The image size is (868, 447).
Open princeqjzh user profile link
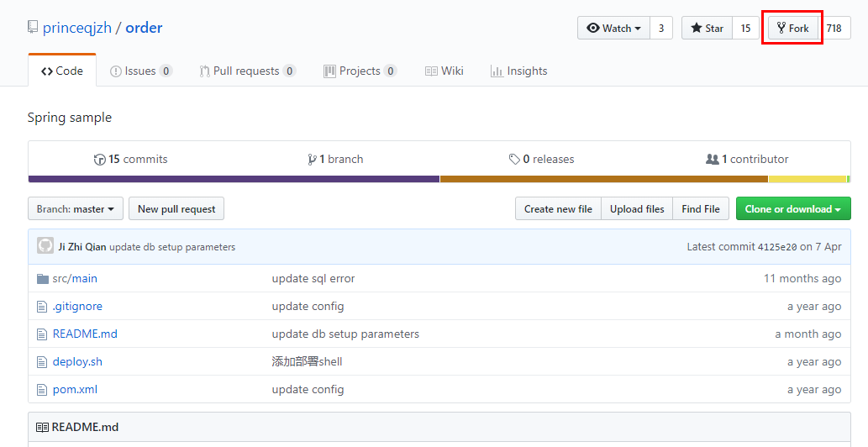tap(77, 28)
